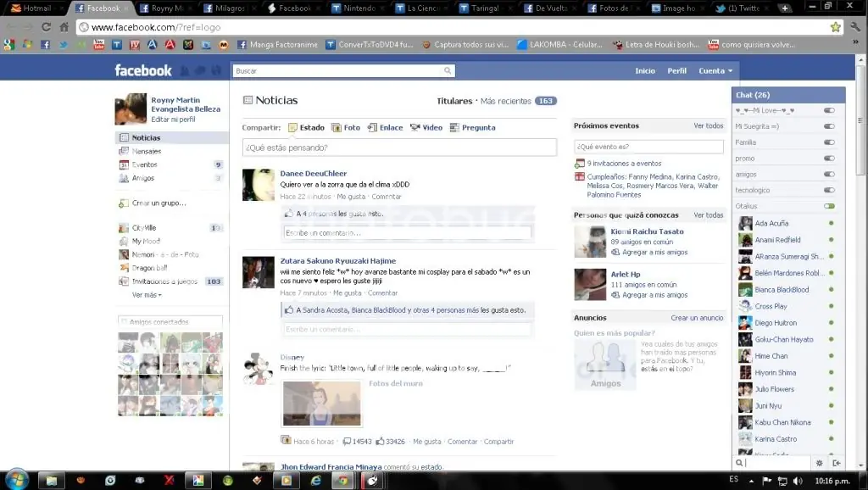868x490 pixels.
Task: Open new browser tab button
Action: [784, 8]
